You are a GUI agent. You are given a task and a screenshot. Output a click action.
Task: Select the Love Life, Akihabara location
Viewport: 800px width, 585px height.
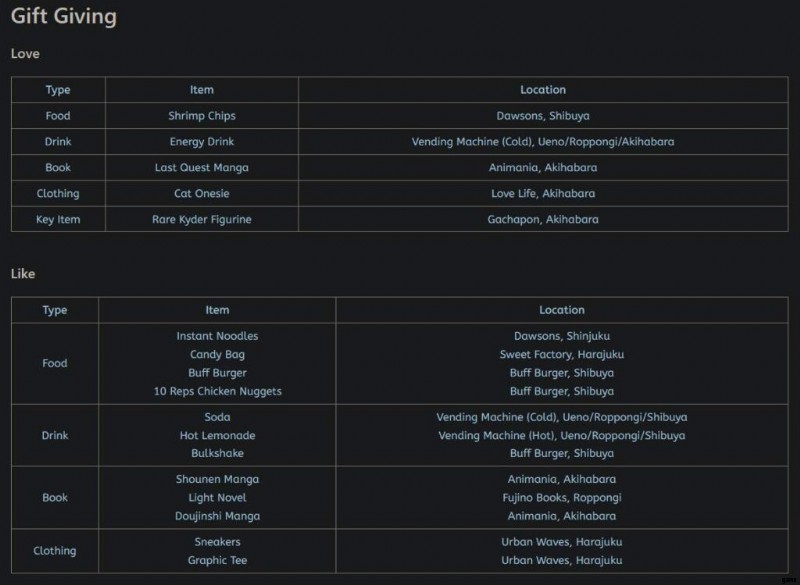pos(543,193)
